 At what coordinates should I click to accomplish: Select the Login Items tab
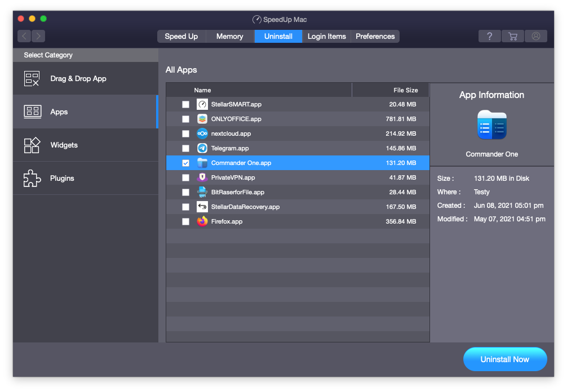326,36
